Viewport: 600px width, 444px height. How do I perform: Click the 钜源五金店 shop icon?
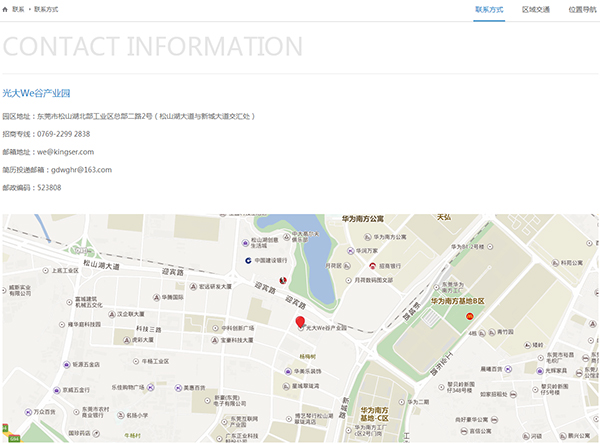click(67, 364)
